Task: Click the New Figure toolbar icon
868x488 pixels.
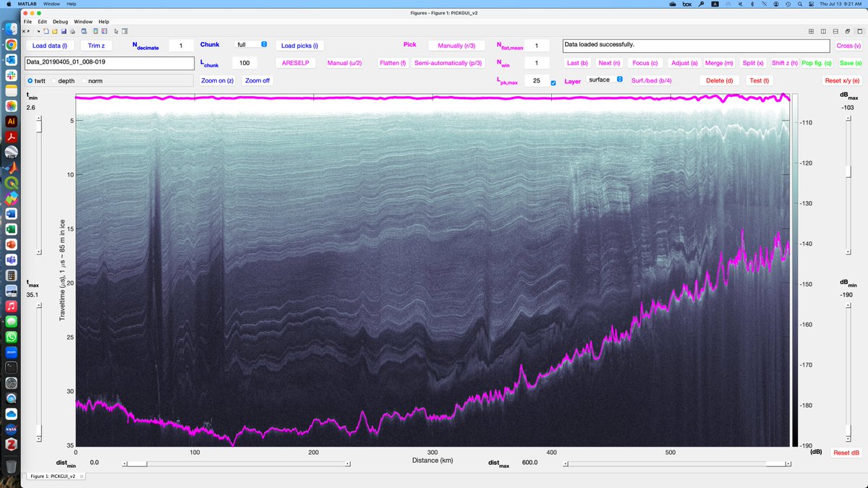Action: tap(46, 32)
